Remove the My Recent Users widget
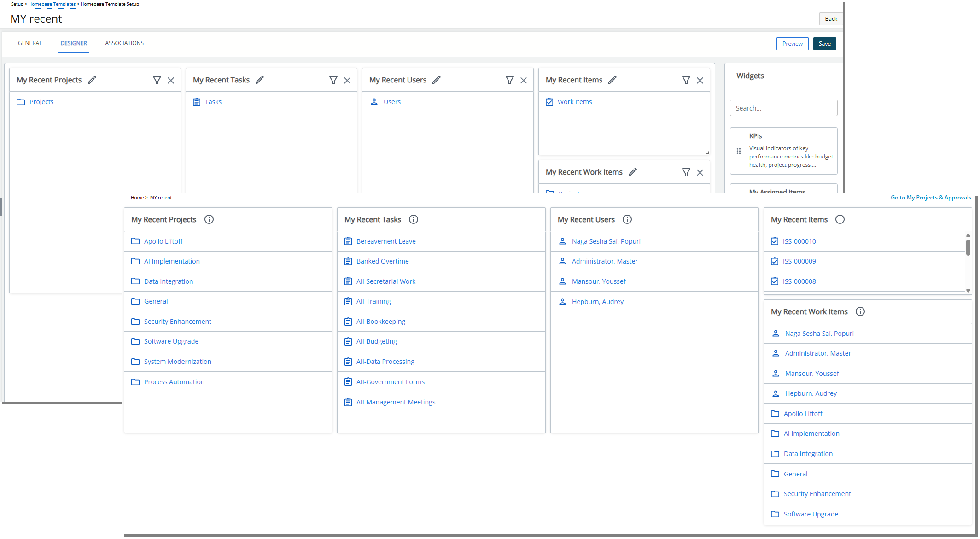 (x=524, y=80)
